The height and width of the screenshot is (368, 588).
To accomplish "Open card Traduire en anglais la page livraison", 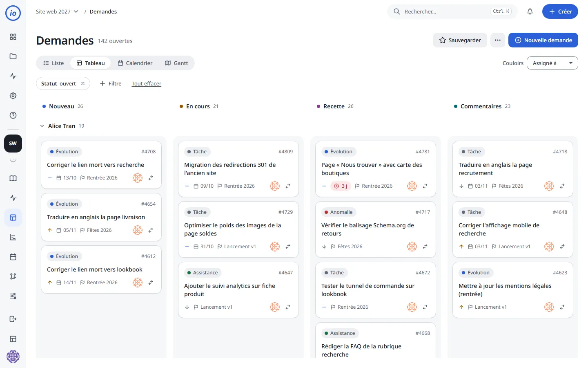I will (96, 217).
